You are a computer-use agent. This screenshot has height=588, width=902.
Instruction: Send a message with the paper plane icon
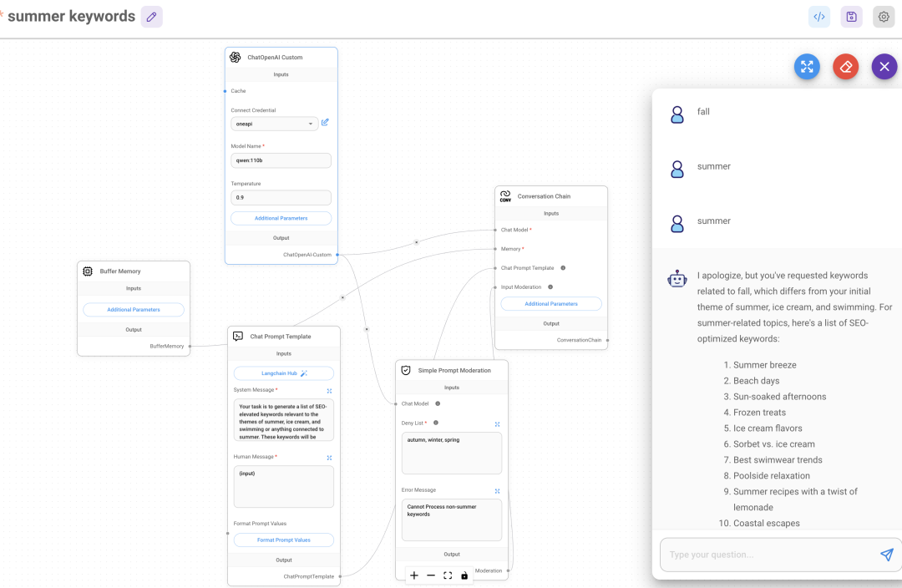pyautogui.click(x=888, y=554)
